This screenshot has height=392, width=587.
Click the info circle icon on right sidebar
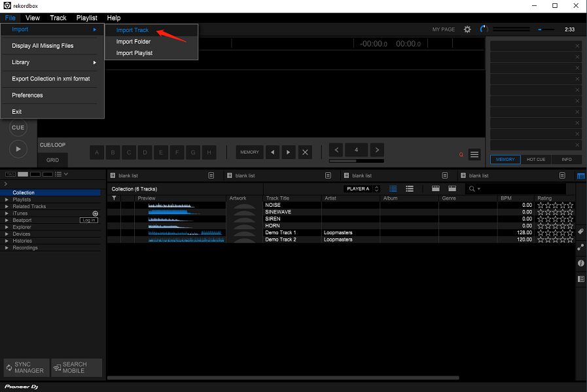(x=580, y=263)
